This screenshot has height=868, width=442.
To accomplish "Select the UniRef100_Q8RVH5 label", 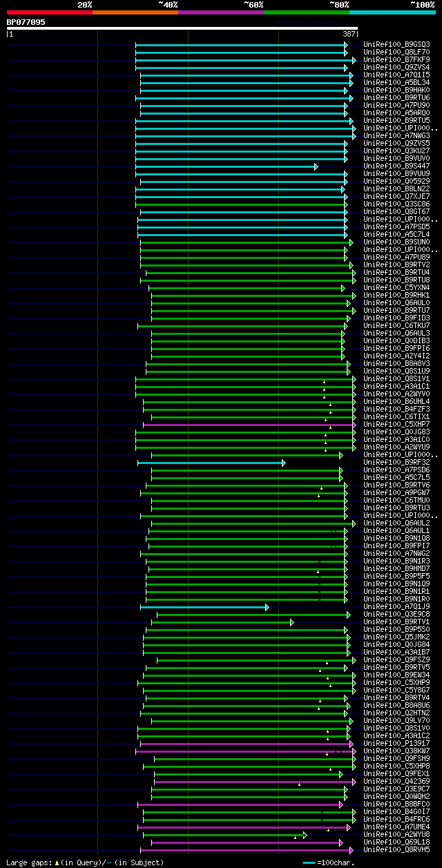I will pos(396,849).
